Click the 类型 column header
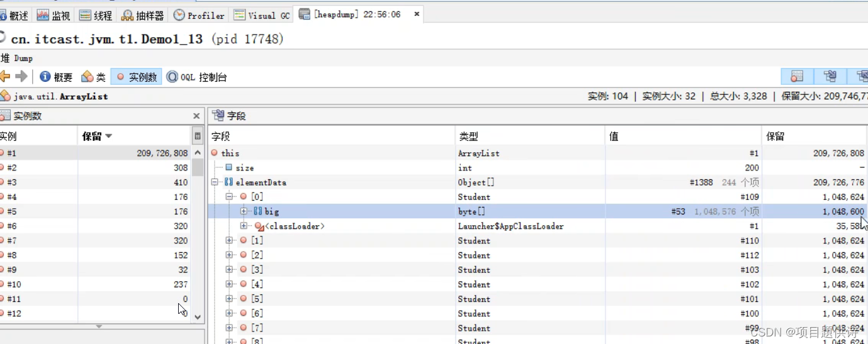 tap(530, 136)
